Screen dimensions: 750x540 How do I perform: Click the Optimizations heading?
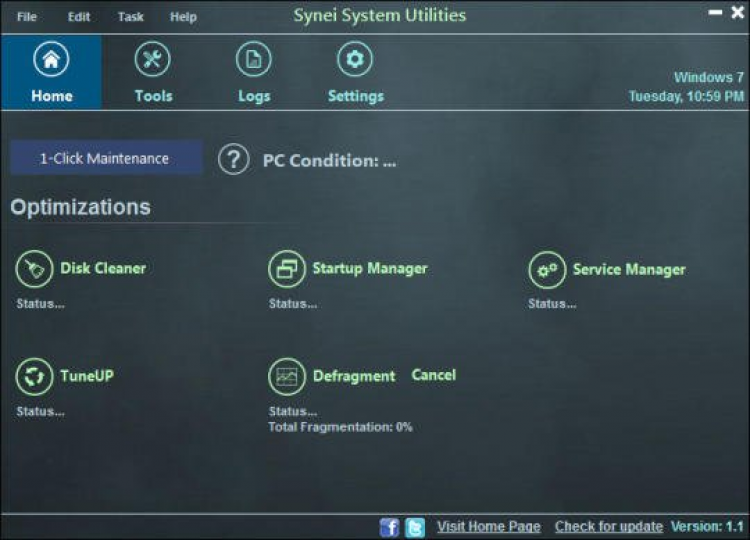coord(80,208)
